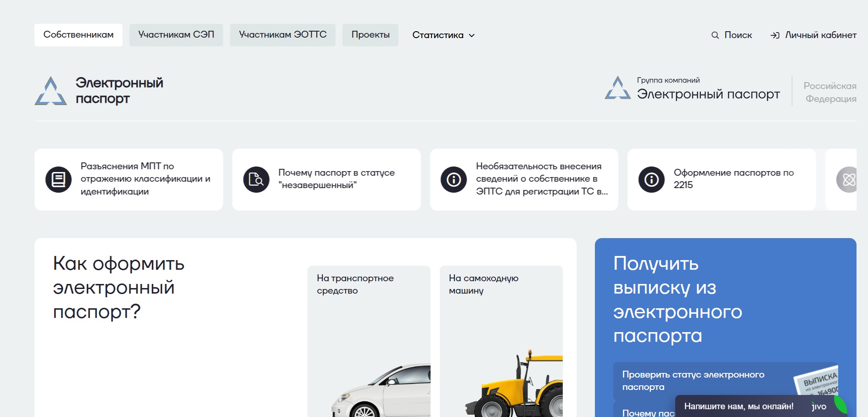Click the search magnifier icon
The width and height of the screenshot is (868, 417).
click(x=715, y=35)
